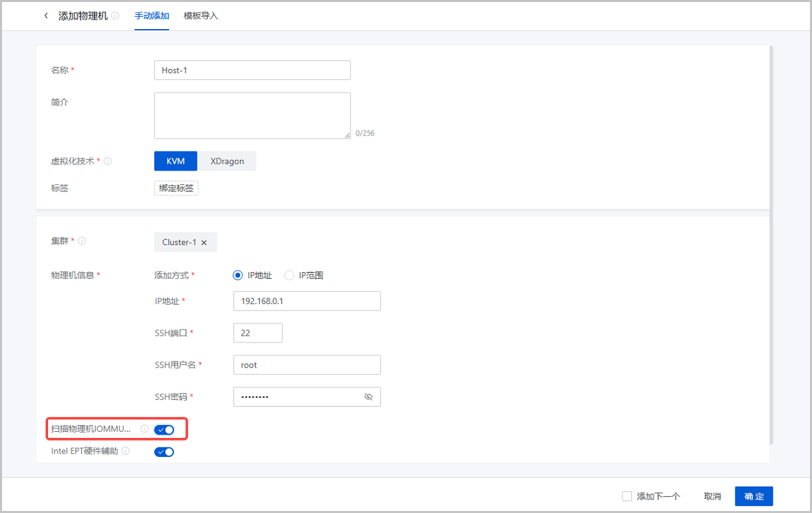Check the 添加下一个 checkbox

[627, 495]
